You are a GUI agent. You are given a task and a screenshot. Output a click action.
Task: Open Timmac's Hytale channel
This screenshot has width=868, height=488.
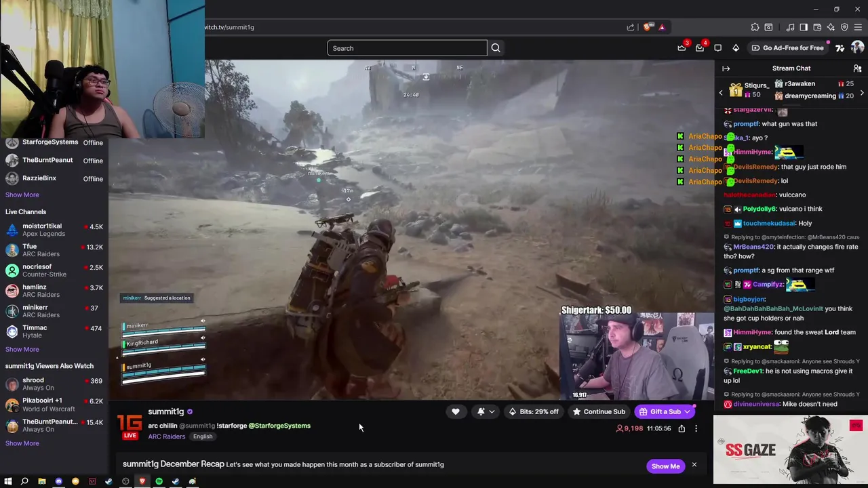point(54,331)
